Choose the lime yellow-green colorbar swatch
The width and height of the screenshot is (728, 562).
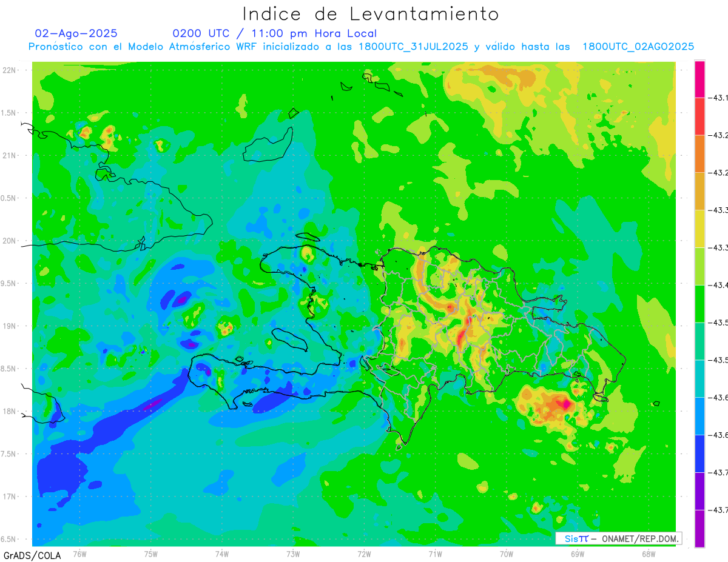(699, 266)
